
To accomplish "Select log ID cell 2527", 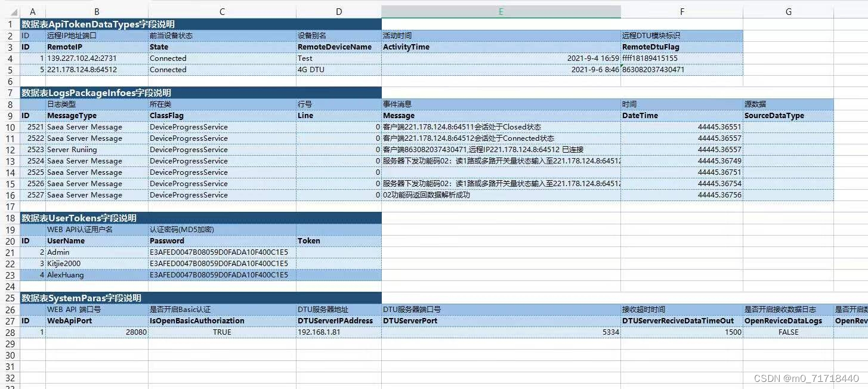I will click(33, 195).
